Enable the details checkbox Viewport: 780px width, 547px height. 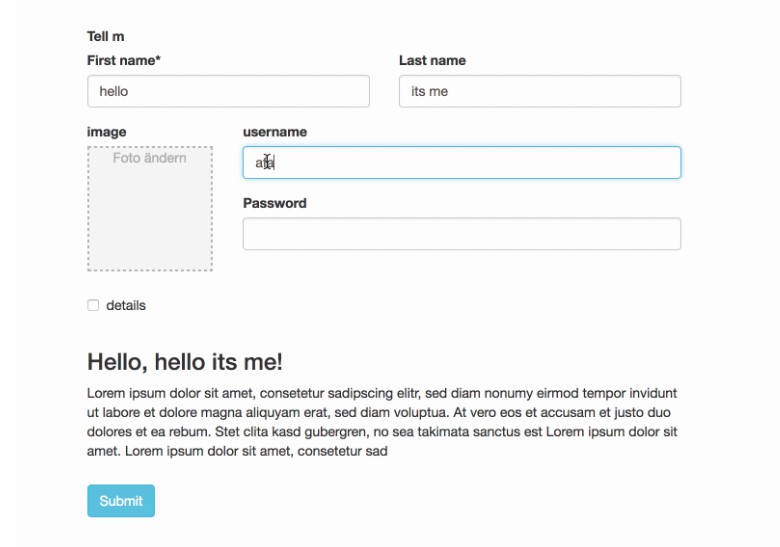(93, 306)
